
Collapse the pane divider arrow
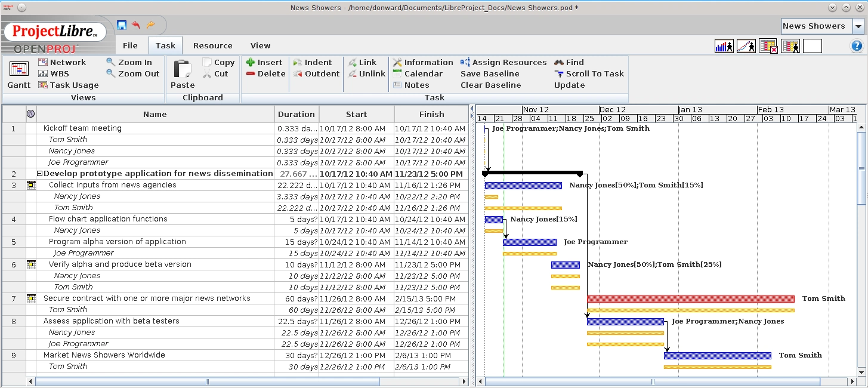pyautogui.click(x=472, y=109)
